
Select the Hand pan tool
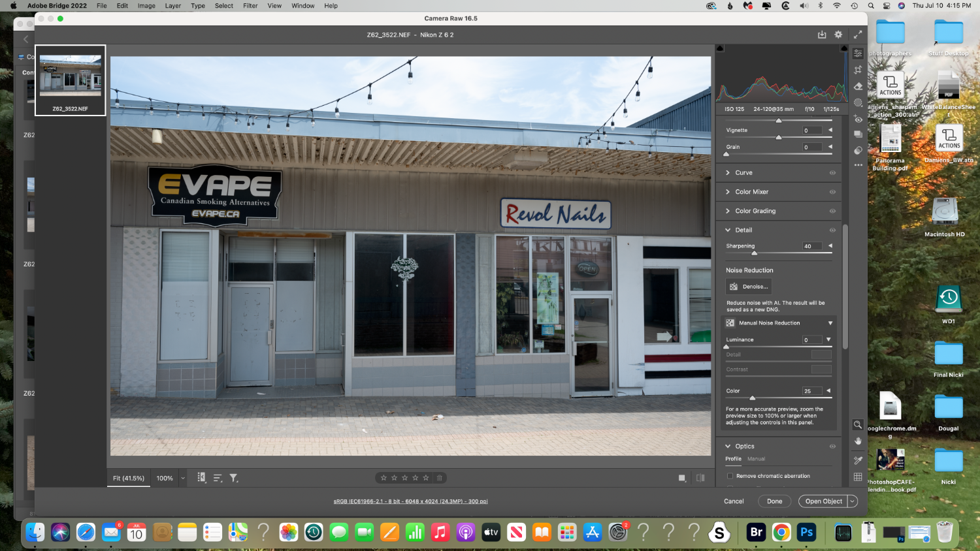[858, 441]
